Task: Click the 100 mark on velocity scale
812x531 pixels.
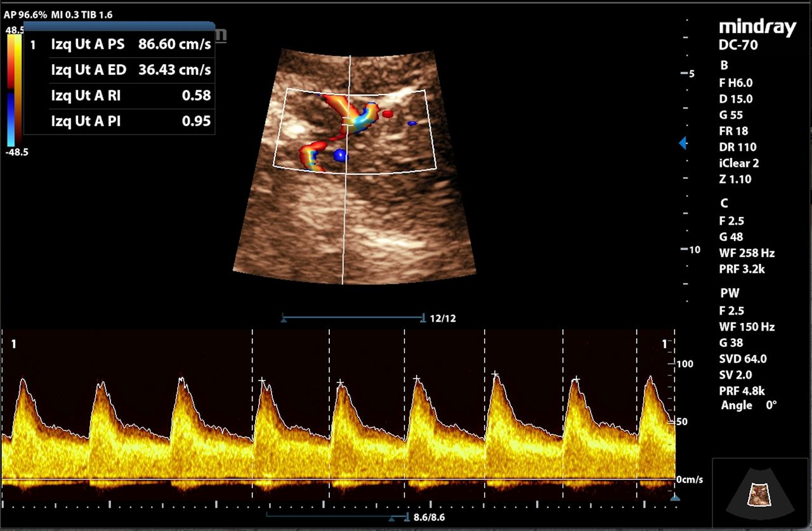Action: click(x=685, y=364)
